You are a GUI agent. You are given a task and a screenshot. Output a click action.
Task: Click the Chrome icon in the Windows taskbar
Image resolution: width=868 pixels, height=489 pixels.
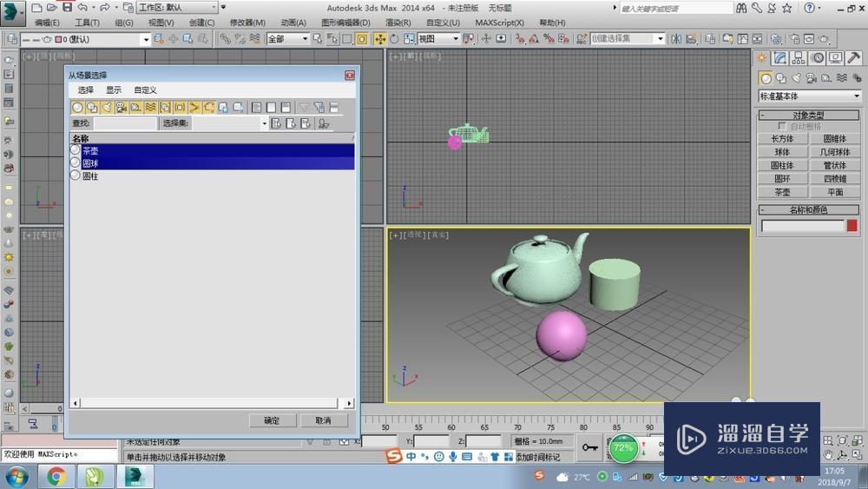click(56, 477)
